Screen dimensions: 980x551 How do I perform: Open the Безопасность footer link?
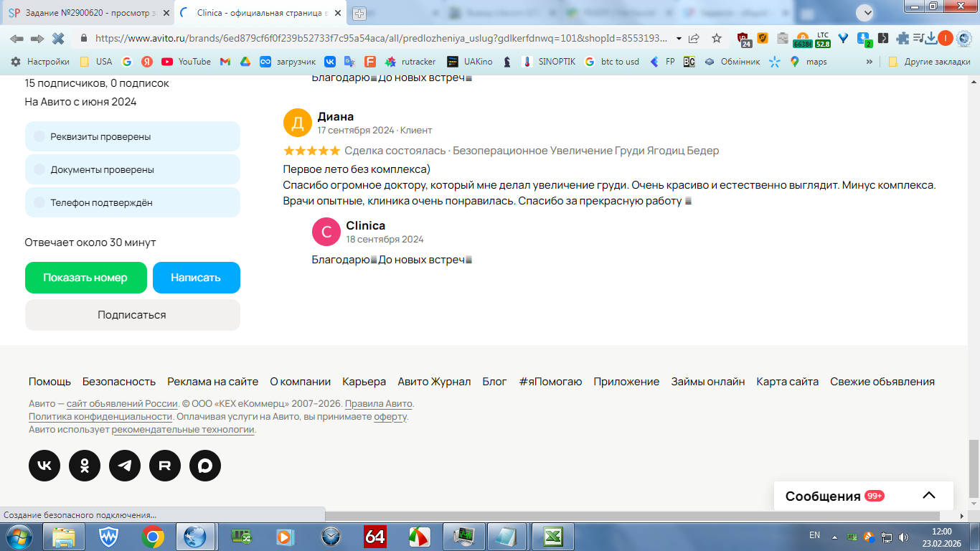(119, 382)
